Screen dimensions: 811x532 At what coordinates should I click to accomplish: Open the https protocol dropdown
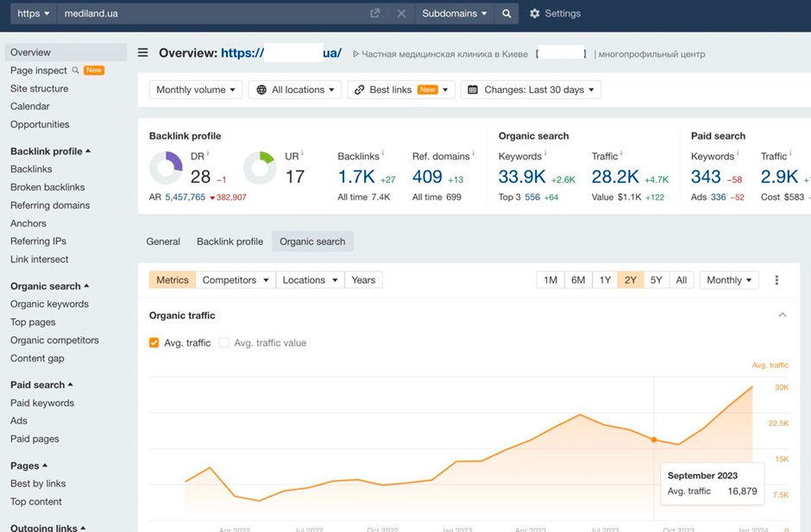(34, 14)
